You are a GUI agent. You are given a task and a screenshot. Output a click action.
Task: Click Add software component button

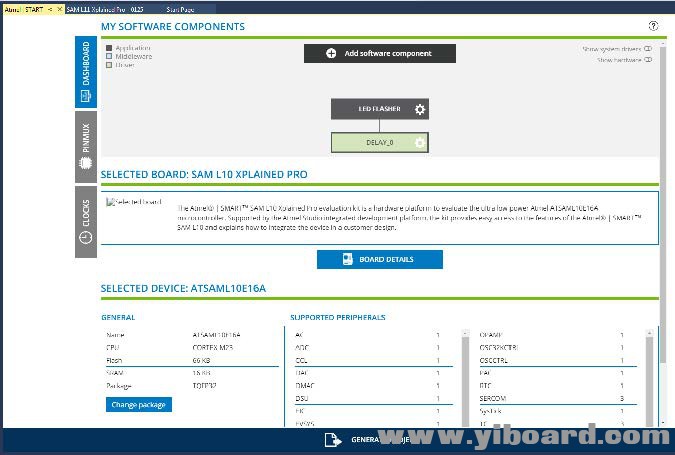(380, 53)
